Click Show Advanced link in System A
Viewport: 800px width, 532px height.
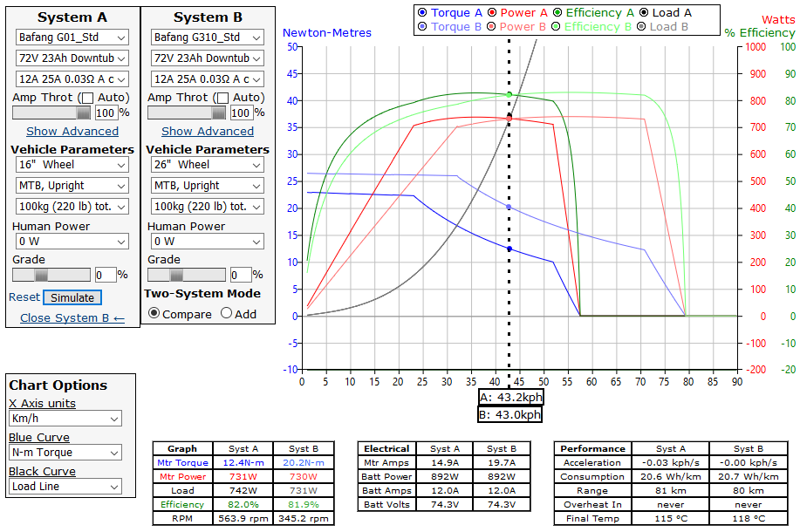(x=72, y=131)
